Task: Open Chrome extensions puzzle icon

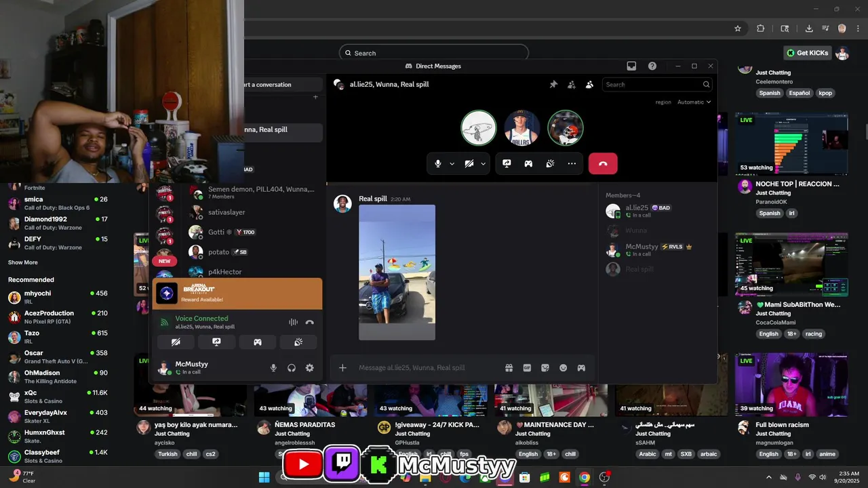Action: coord(760,28)
